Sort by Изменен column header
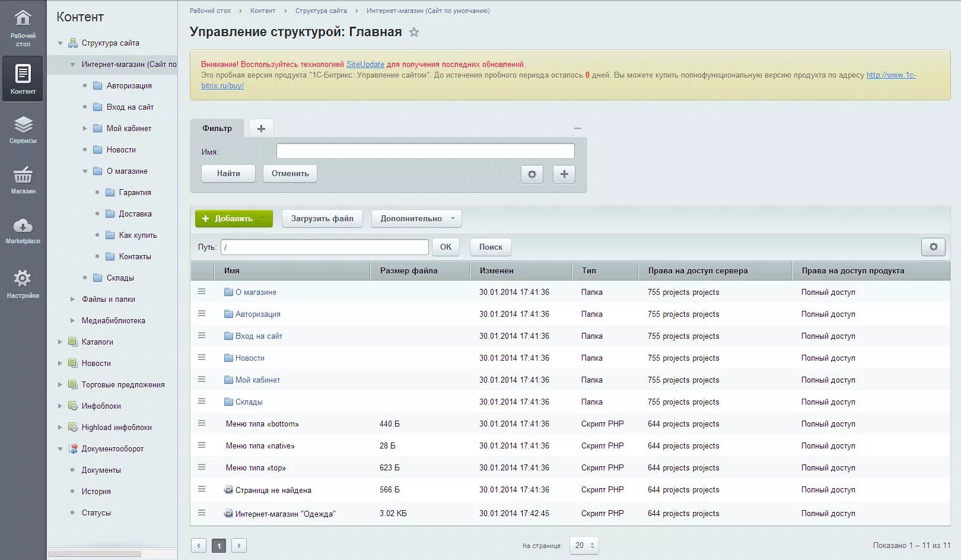The width and height of the screenshot is (961, 560). pyautogui.click(x=521, y=271)
